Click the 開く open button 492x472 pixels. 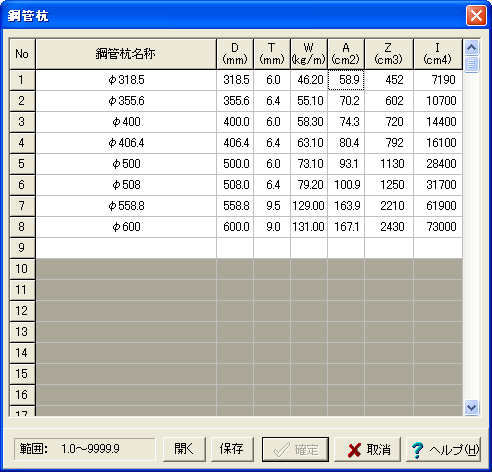(184, 449)
